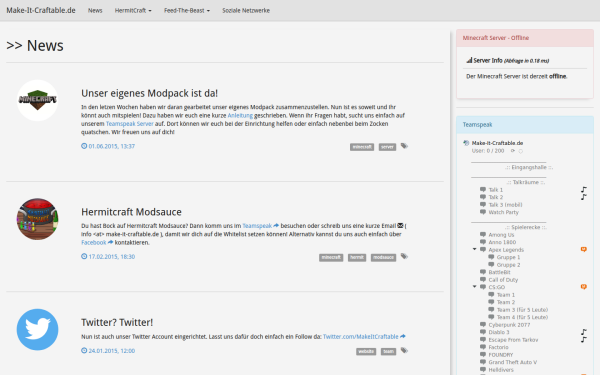Viewport: 600px width, 375px height.
Task: Click the Minecraft logo thumbnail
Action: coord(38,101)
